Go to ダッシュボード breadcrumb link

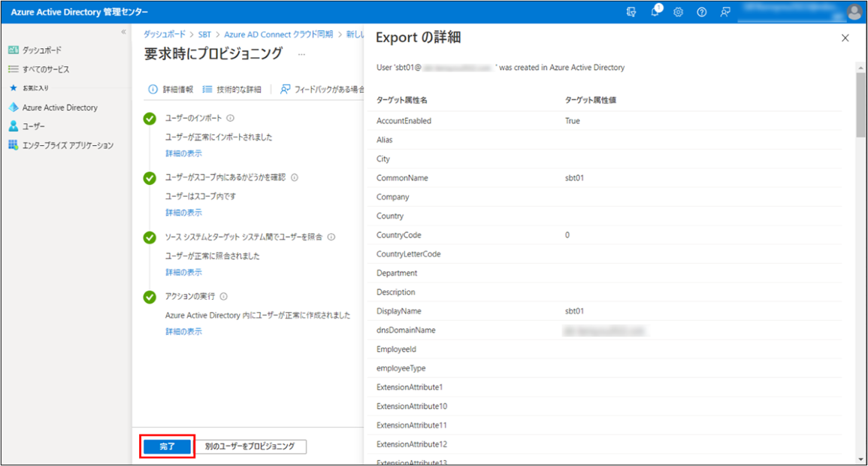[x=165, y=35]
